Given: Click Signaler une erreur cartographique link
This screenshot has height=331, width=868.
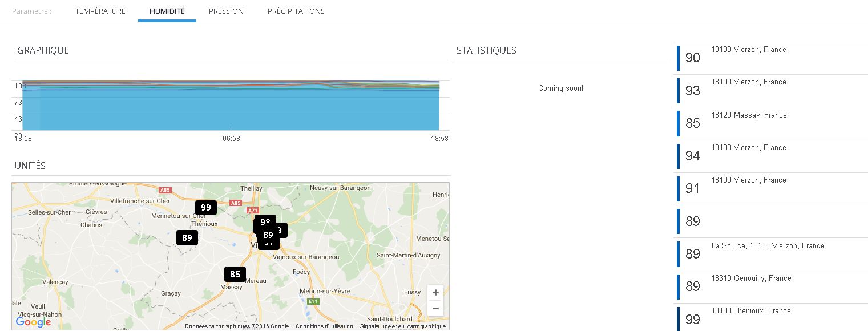Looking at the screenshot, I should tap(402, 326).
